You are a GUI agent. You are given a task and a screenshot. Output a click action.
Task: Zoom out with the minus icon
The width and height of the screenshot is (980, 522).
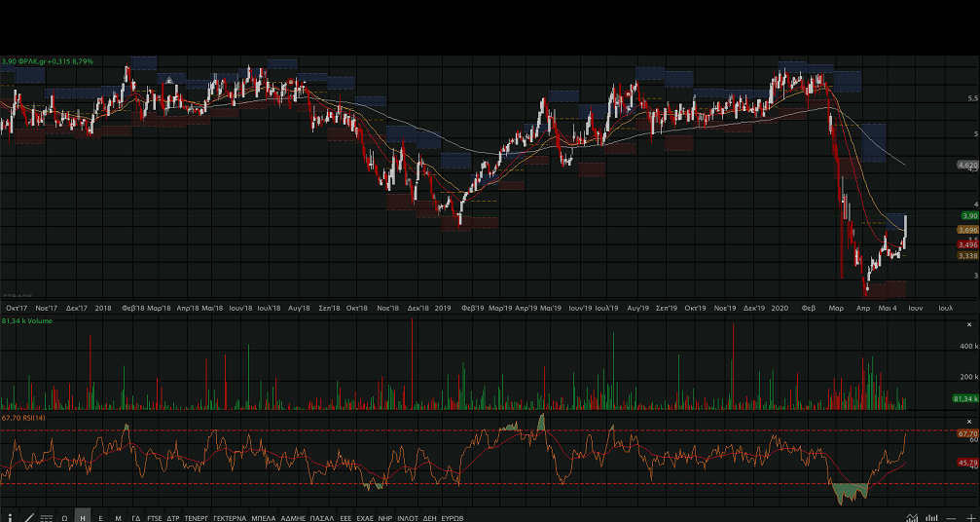click(951, 517)
